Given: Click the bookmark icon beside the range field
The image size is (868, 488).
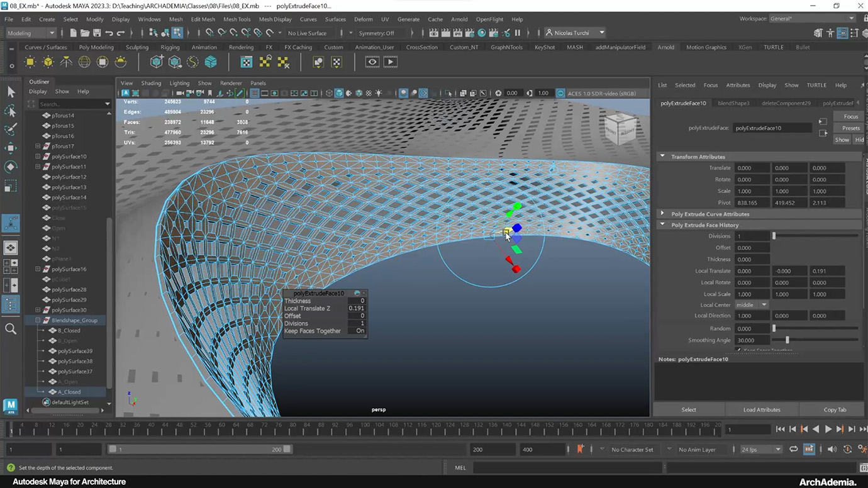Looking at the screenshot, I should (x=580, y=449).
